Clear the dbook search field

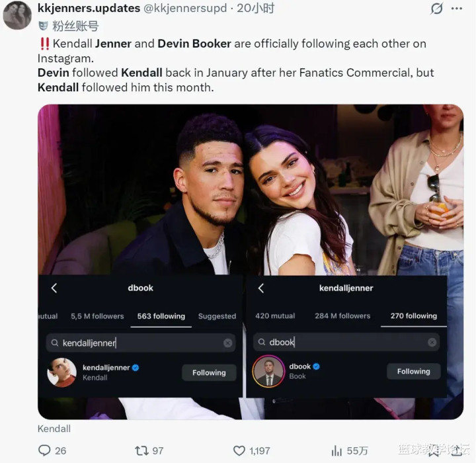pos(432,342)
